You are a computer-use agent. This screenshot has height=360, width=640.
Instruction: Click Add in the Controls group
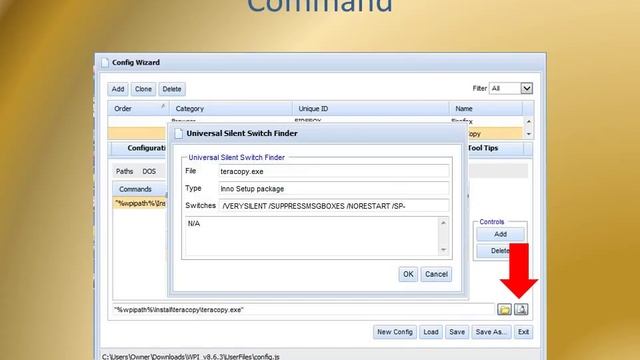(x=500, y=234)
